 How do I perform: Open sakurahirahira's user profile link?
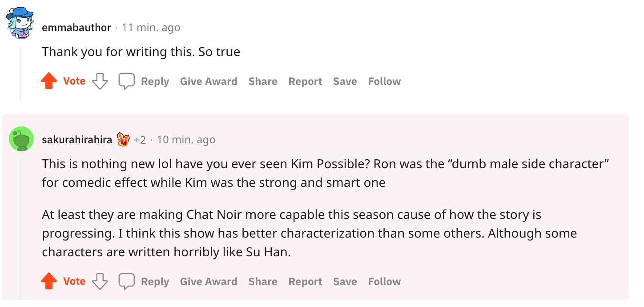77,140
